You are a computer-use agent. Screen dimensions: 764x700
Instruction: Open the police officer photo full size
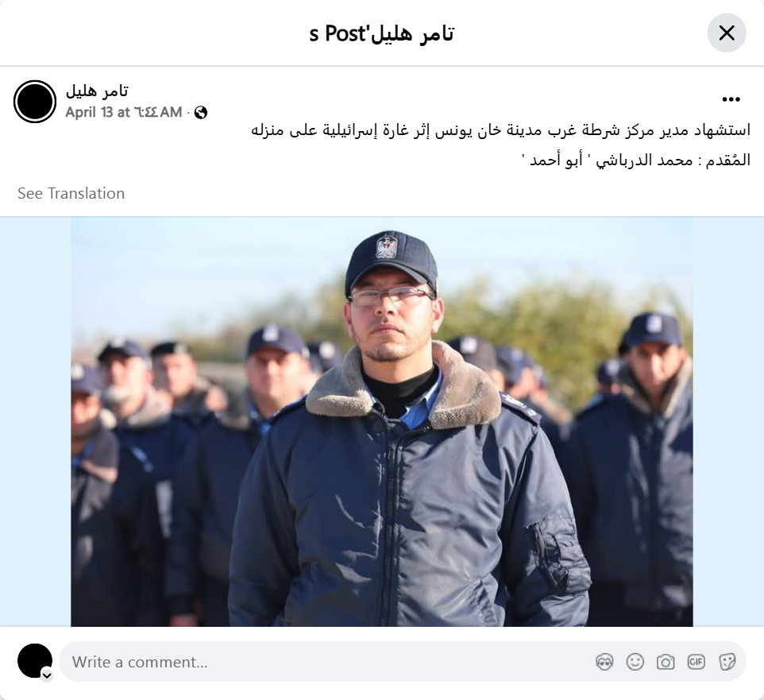pyautogui.click(x=382, y=422)
